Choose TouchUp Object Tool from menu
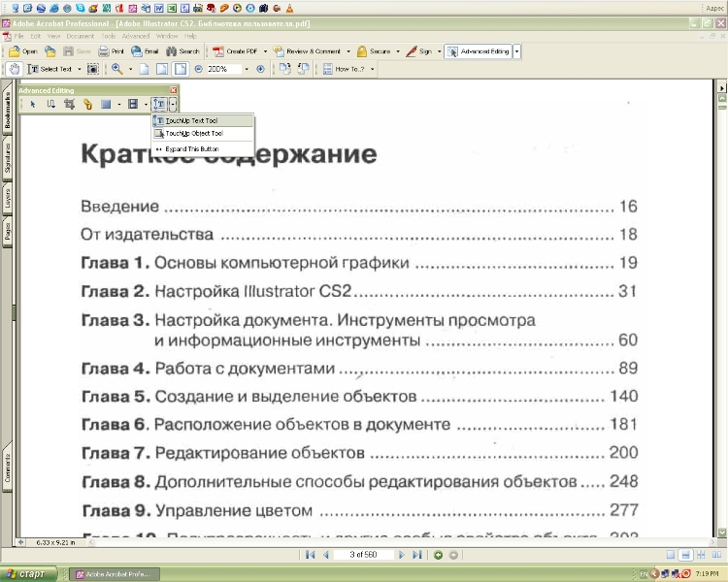This screenshot has width=728, height=582. [194, 134]
